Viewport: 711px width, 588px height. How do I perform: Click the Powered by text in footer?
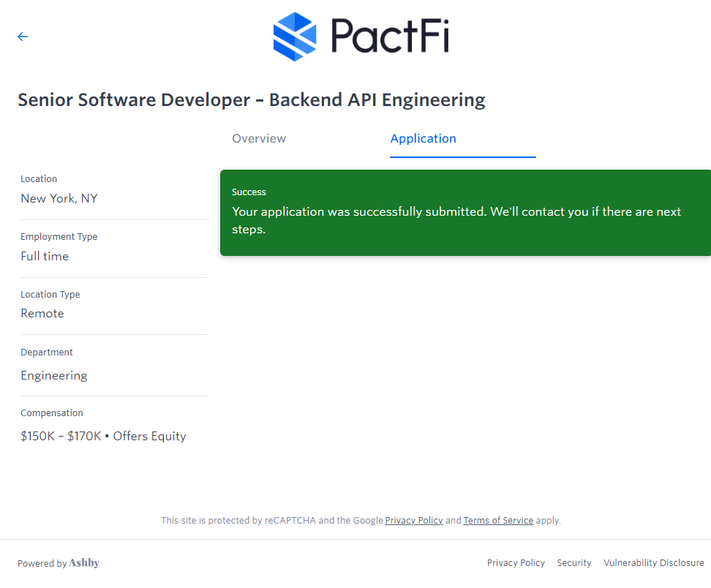(x=42, y=564)
